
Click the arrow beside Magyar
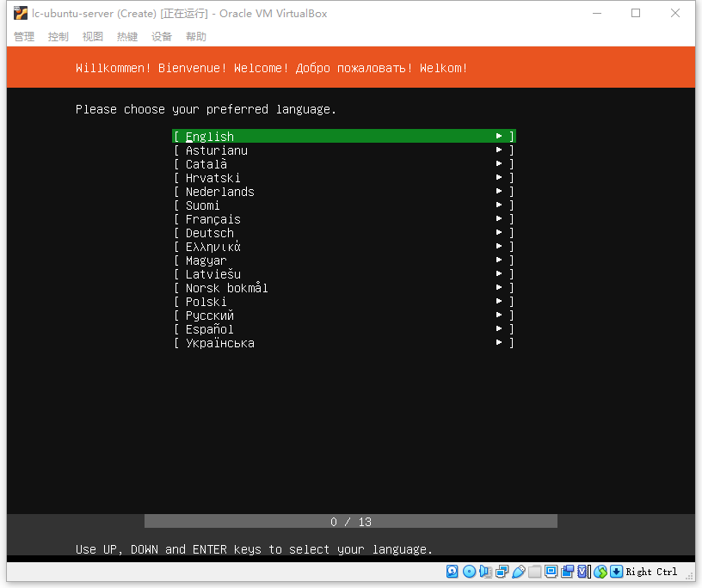[x=499, y=260]
